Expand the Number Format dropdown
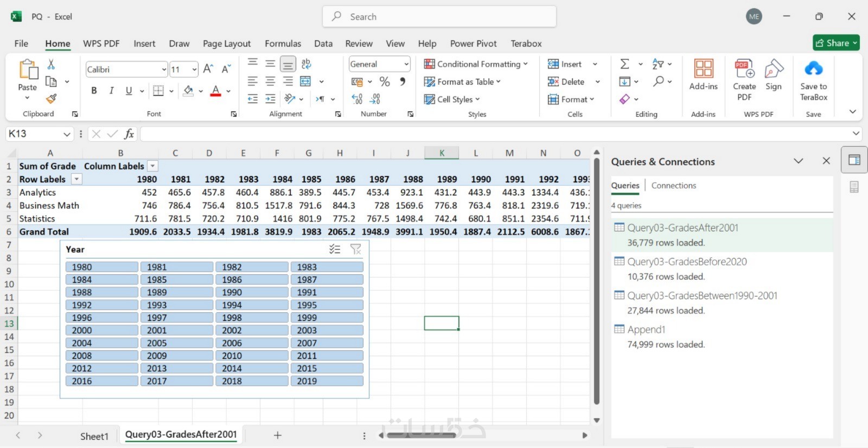This screenshot has height=448, width=868. click(x=406, y=64)
